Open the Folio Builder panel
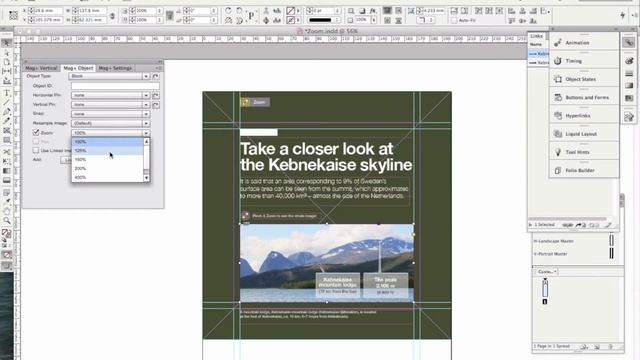Viewport: 640px width, 360px height. click(x=584, y=170)
